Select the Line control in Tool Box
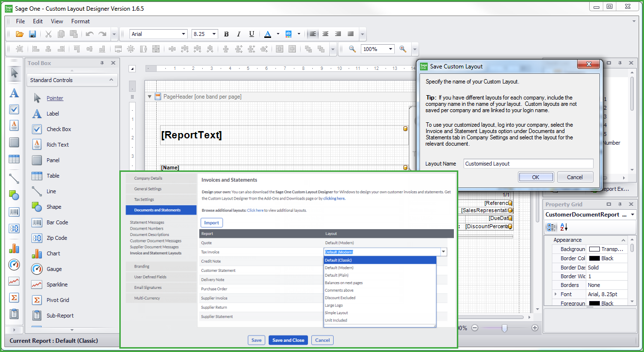This screenshot has width=644, height=352. click(x=51, y=191)
